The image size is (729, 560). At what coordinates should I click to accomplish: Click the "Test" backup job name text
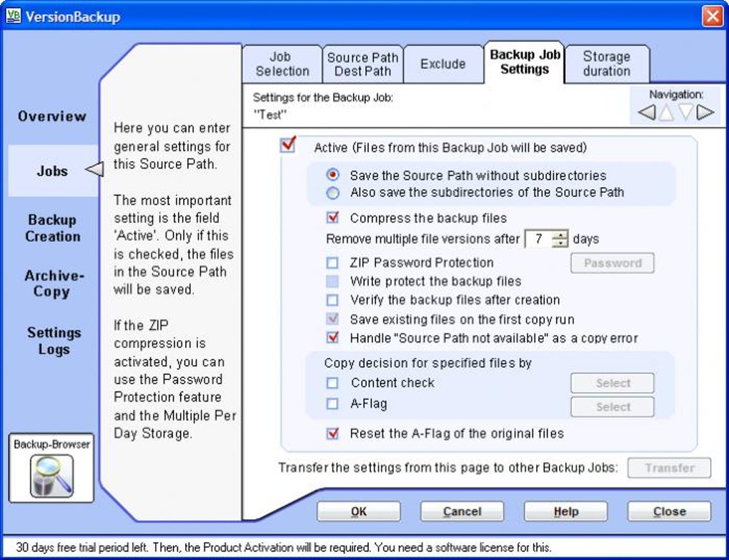coord(270,115)
